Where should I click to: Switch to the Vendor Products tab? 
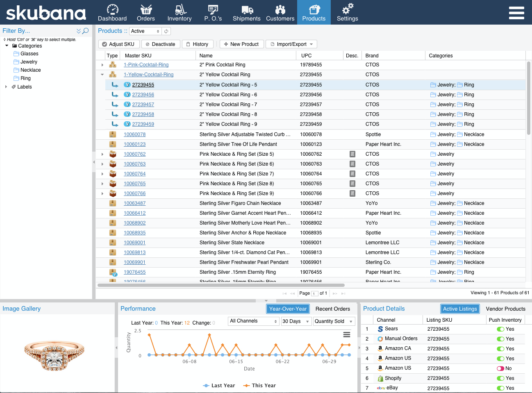pos(505,309)
